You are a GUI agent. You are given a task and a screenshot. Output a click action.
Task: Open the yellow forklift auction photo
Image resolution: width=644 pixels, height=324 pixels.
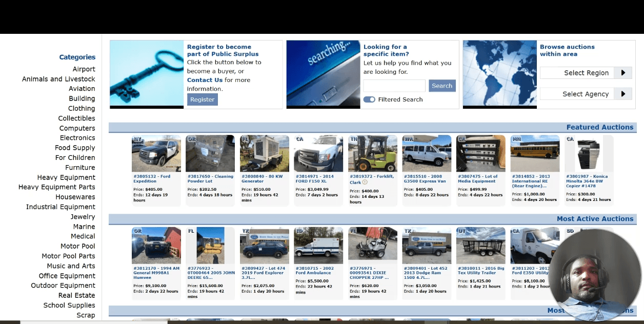coord(372,154)
